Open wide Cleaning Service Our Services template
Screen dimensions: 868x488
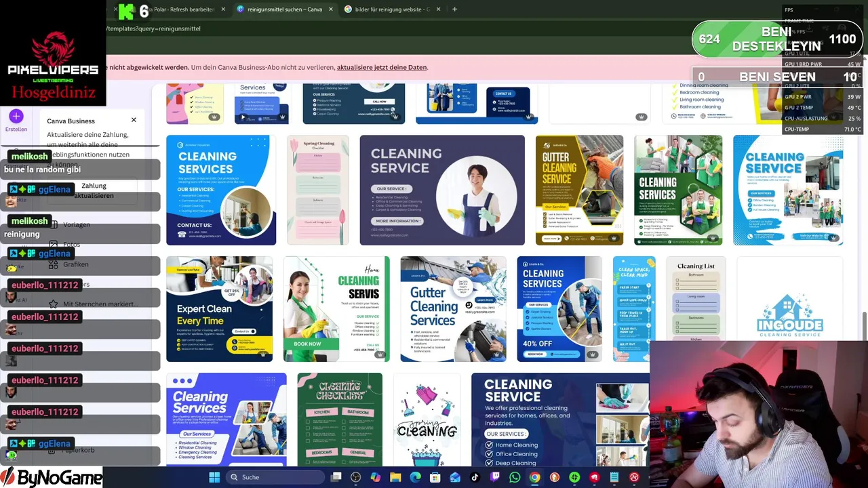tap(560, 420)
